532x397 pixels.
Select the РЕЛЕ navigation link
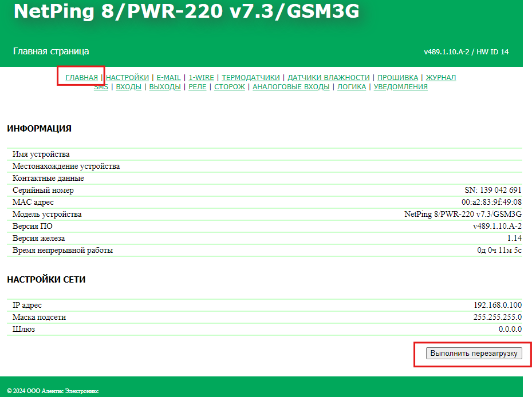(x=198, y=87)
